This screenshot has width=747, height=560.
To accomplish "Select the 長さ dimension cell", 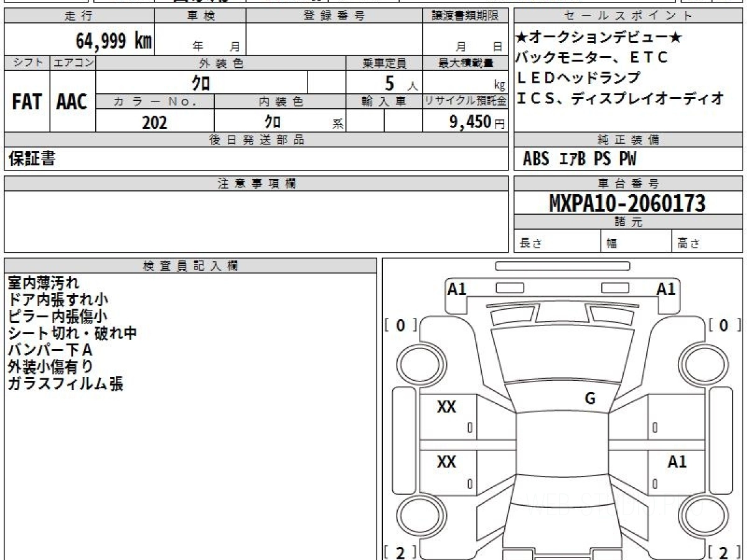I will point(557,242).
